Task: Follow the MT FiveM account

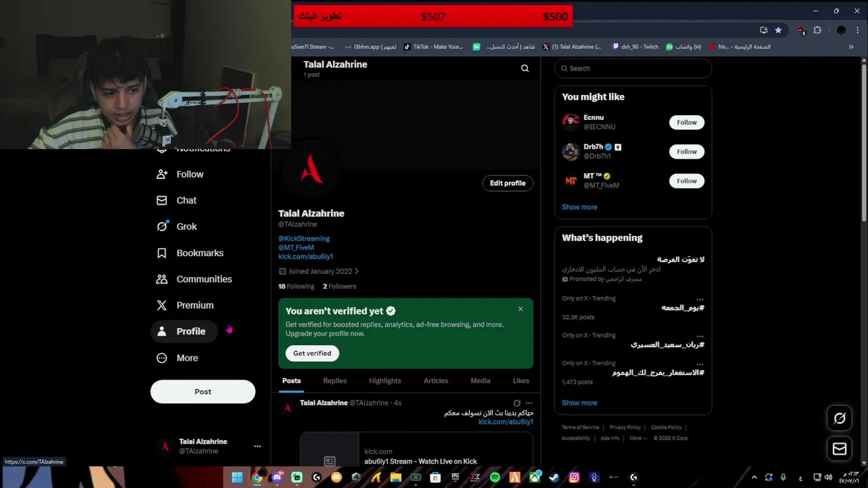Action: click(x=687, y=181)
